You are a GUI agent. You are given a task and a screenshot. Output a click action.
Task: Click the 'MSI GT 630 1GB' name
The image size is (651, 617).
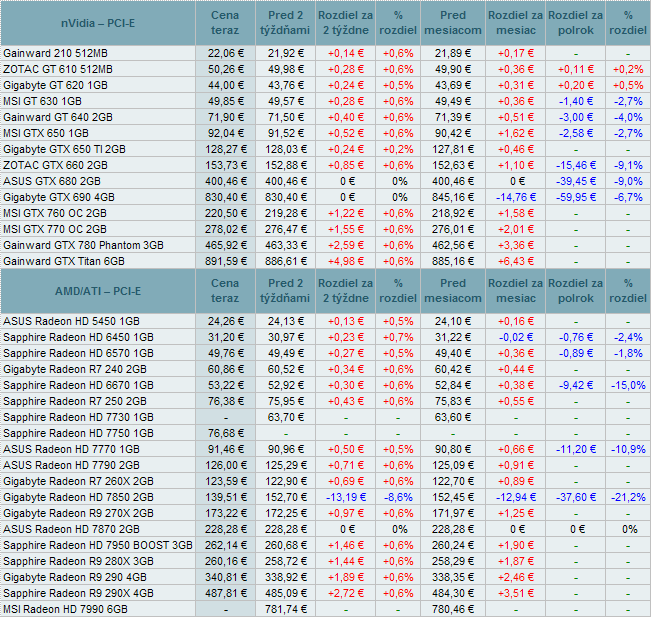42,101
